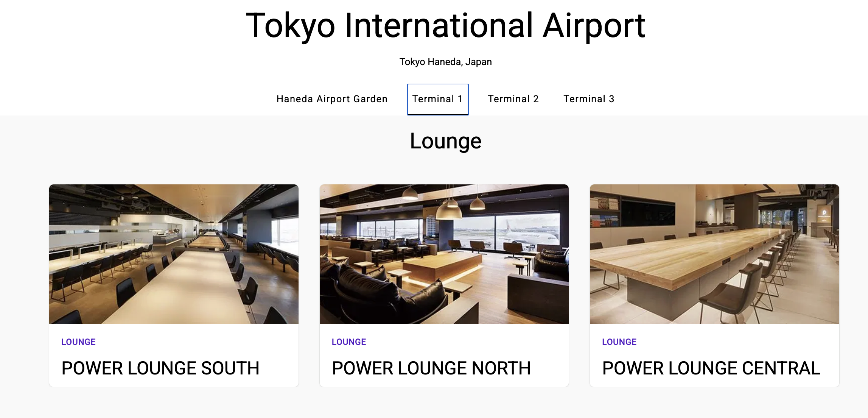The height and width of the screenshot is (418, 868).
Task: Open the Power Lounge Central photo
Action: (714, 254)
